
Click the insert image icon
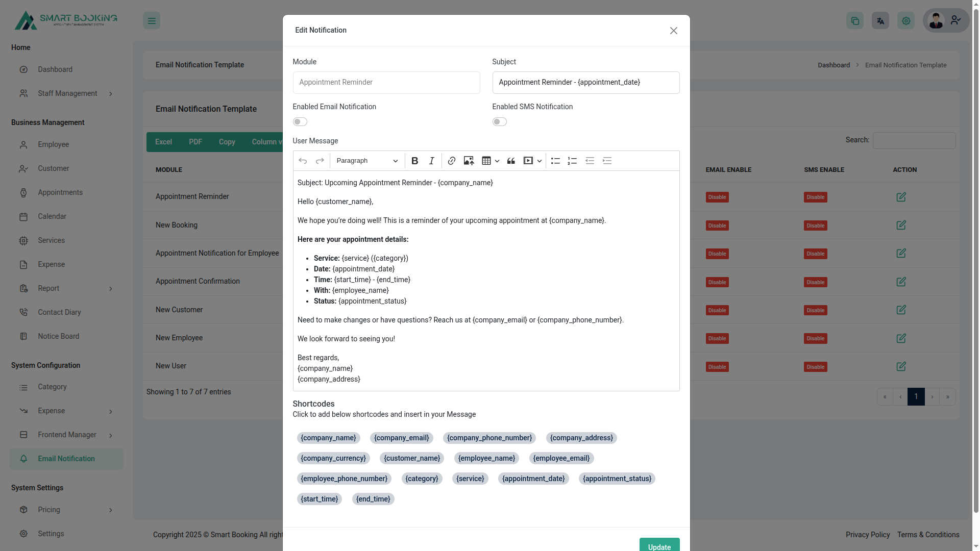click(x=469, y=161)
